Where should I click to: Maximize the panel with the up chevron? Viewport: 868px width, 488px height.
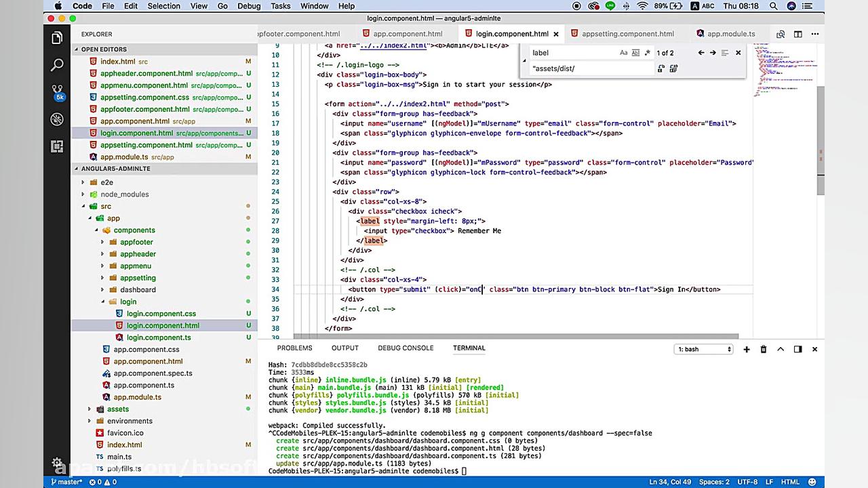[781, 349]
